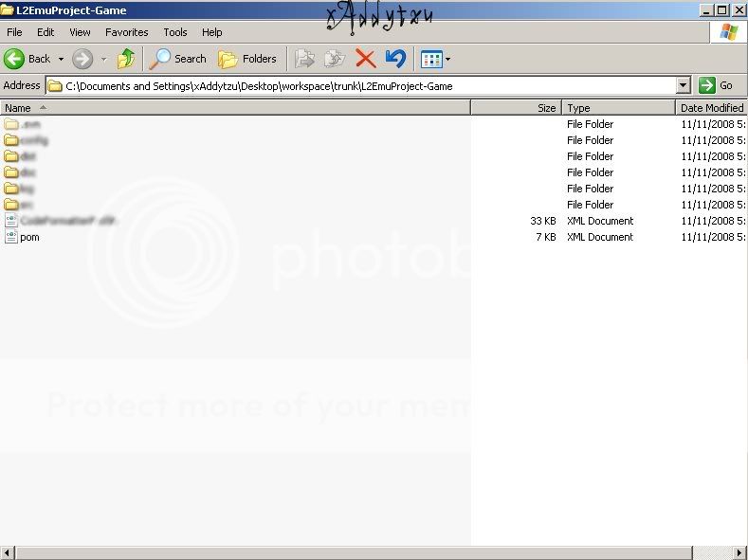Open the Search pane
Viewport: 748px width, 560px height.
179,59
